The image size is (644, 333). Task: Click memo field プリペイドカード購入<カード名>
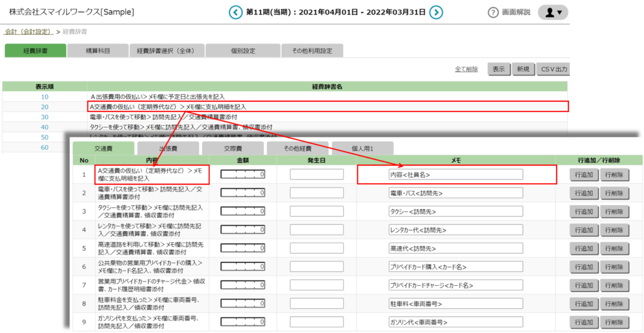point(455,267)
